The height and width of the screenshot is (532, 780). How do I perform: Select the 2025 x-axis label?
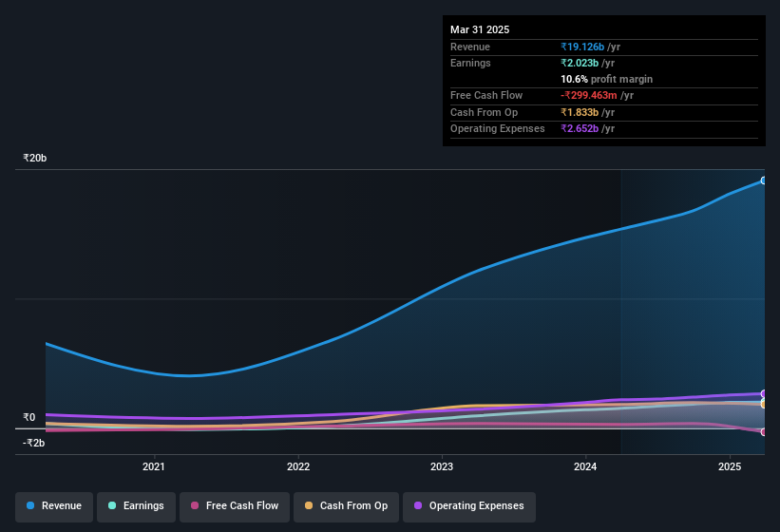tap(730, 466)
